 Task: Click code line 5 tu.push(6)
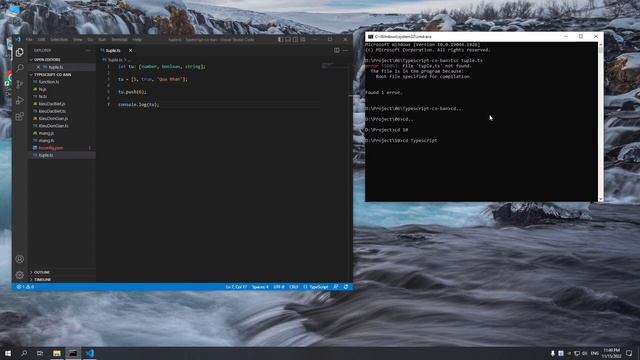coord(132,92)
